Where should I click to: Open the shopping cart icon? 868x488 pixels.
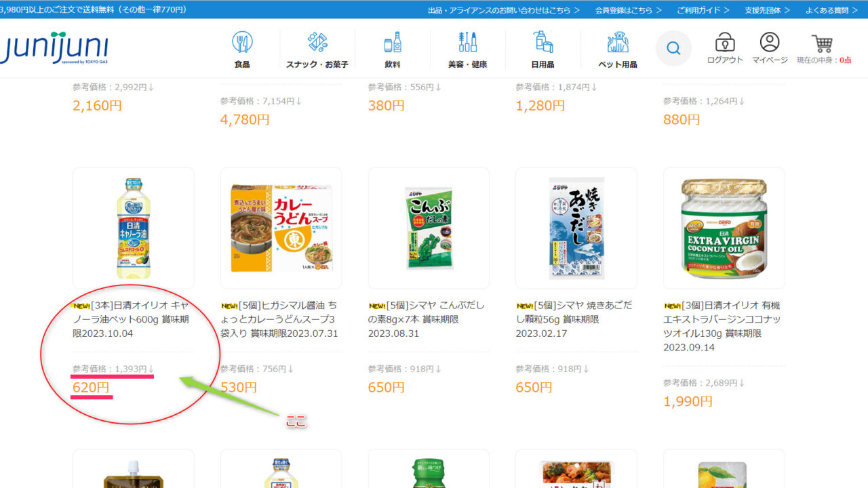tap(823, 43)
